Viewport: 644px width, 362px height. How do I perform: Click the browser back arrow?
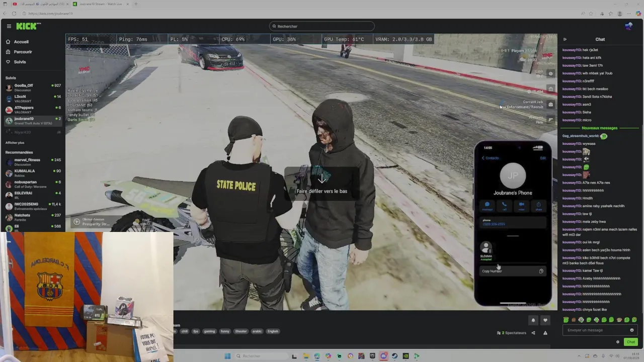pos(5,14)
